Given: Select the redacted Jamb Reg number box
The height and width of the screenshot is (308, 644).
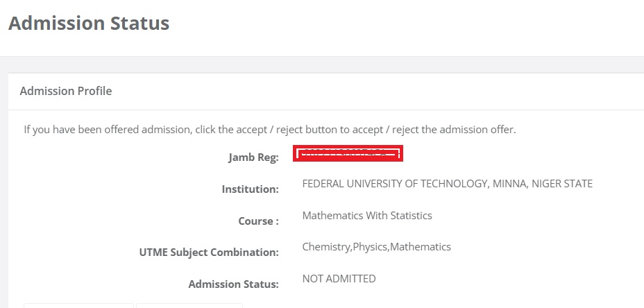Looking at the screenshot, I should pyautogui.click(x=348, y=154).
